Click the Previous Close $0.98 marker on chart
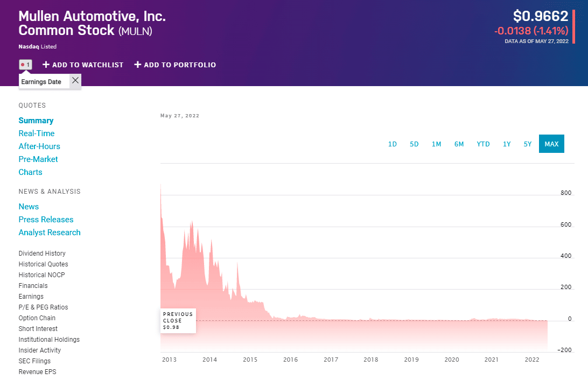Image resolution: width=588 pixels, height=380 pixels. click(x=178, y=320)
